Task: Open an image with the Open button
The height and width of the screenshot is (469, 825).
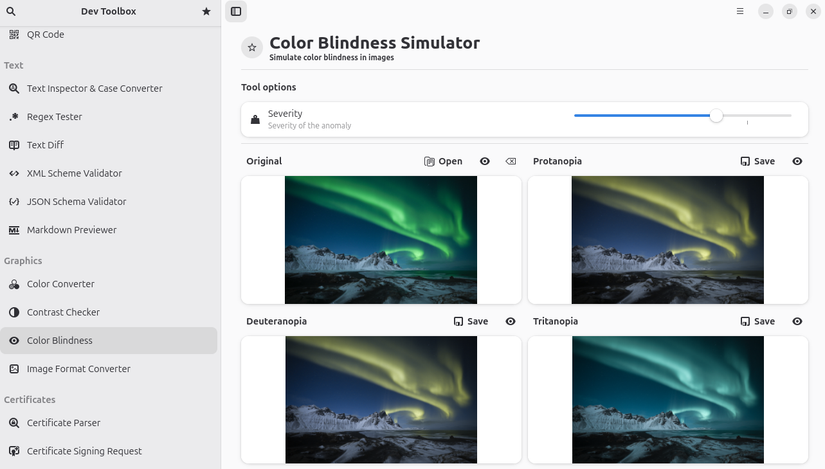Action: [444, 161]
